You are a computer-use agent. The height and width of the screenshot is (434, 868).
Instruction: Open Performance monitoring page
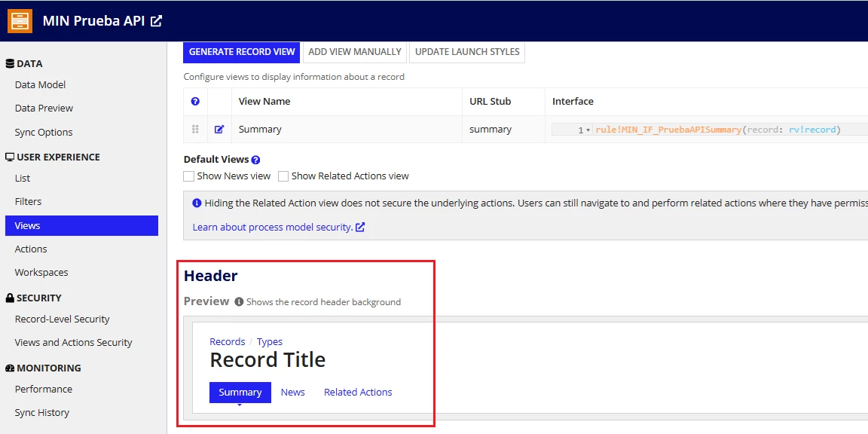point(44,389)
